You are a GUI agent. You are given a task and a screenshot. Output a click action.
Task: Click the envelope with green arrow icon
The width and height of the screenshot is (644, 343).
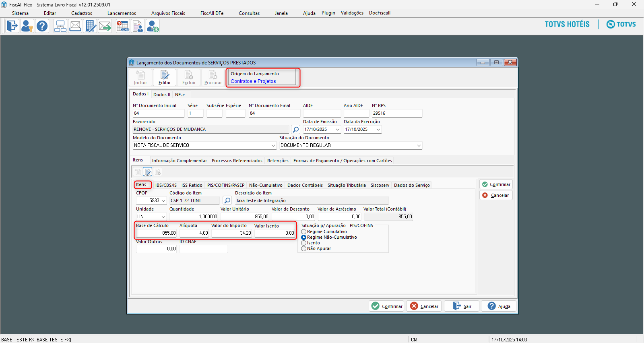105,26
